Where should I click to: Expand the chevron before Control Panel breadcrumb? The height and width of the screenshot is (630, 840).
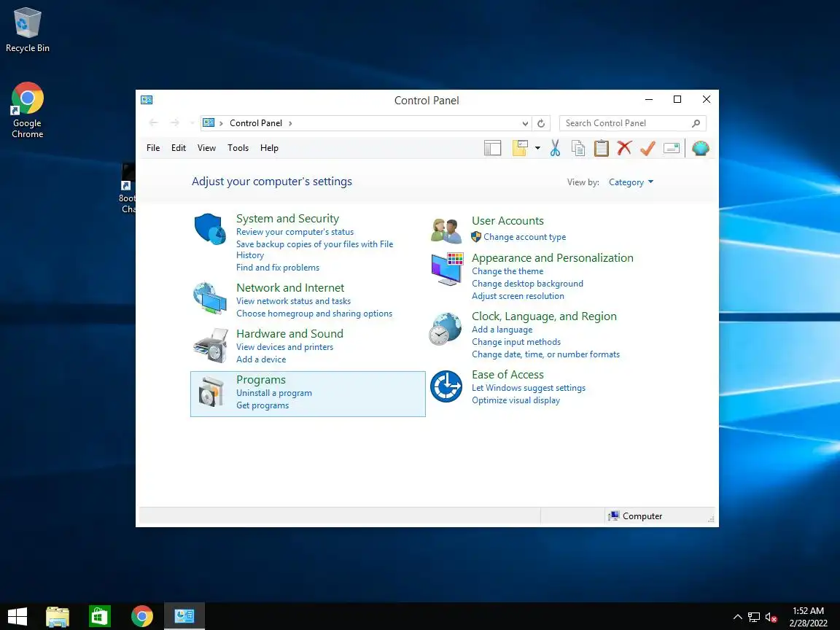(221, 123)
